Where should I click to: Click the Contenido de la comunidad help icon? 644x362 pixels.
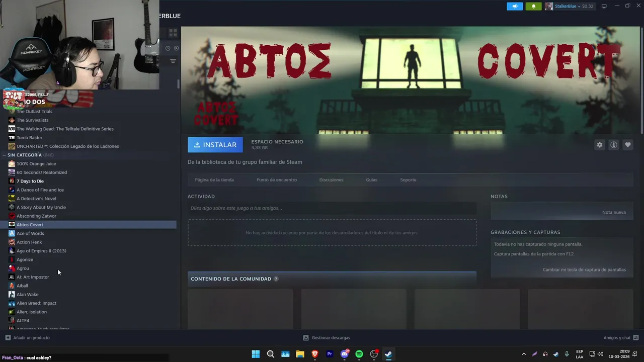coord(276,279)
